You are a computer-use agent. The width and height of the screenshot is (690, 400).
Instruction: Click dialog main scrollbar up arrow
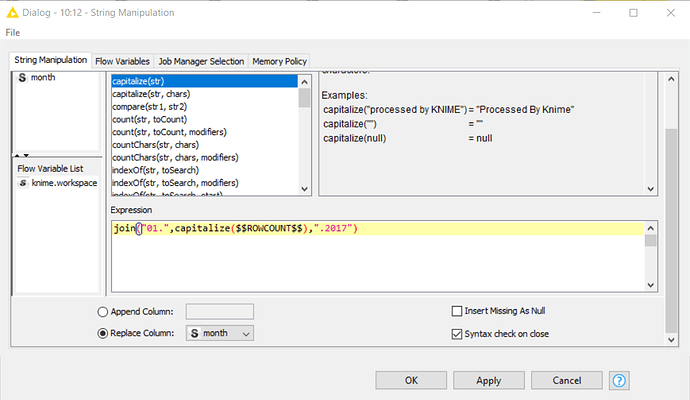(x=671, y=79)
